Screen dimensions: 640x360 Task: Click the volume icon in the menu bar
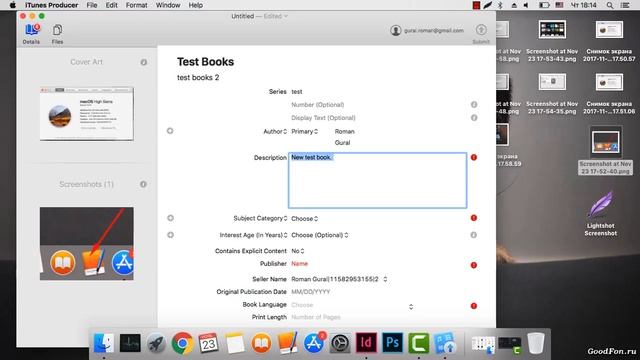[526, 5]
